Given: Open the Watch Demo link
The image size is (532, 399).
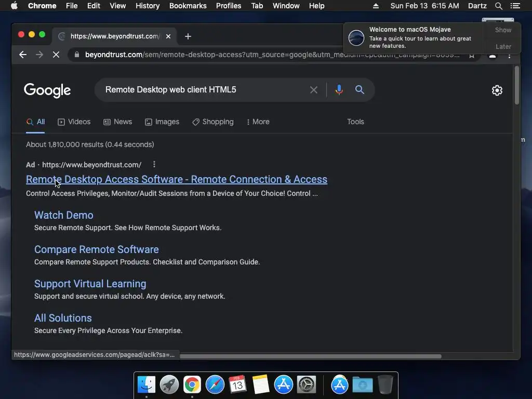Looking at the screenshot, I should click(64, 215).
